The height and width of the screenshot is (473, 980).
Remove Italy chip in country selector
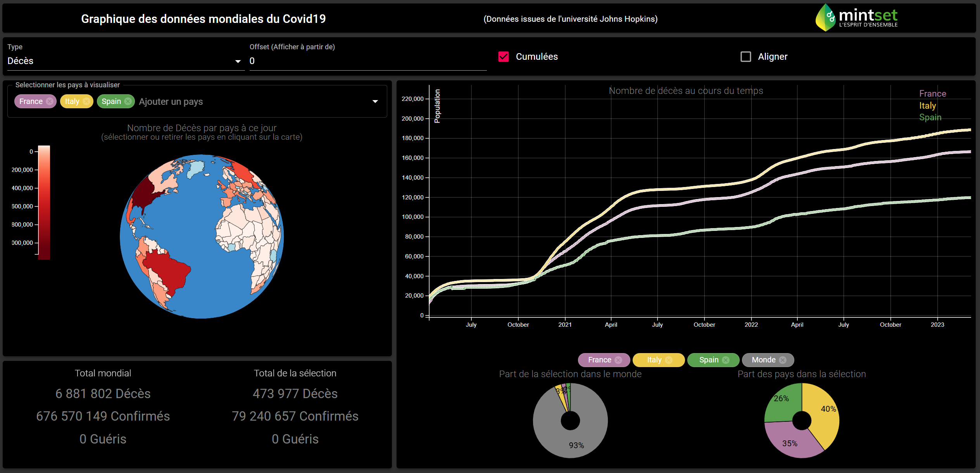[x=86, y=101]
